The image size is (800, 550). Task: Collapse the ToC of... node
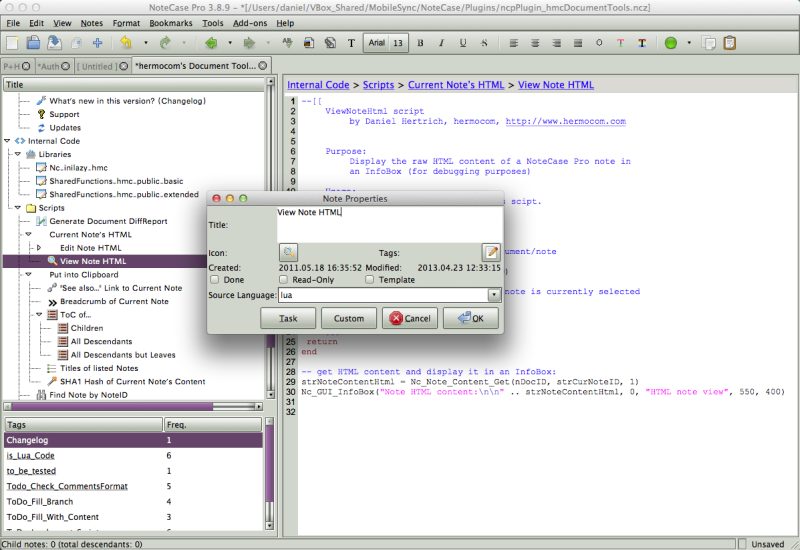coord(39,314)
